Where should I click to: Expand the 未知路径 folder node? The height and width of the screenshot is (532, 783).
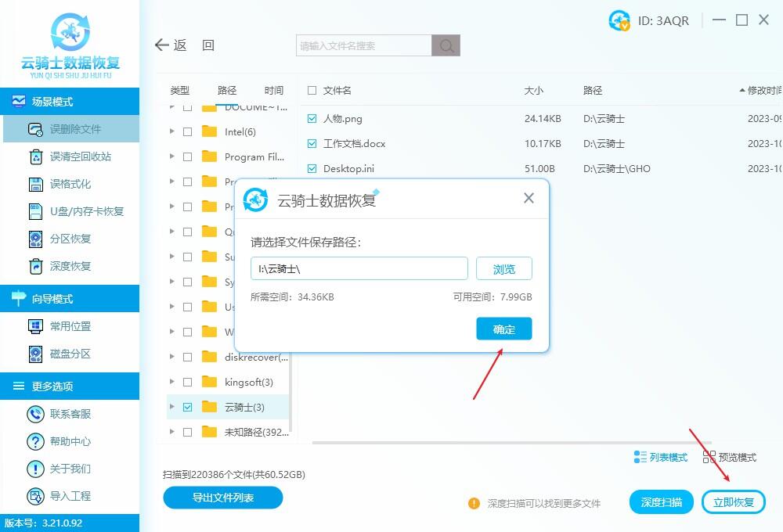(171, 432)
